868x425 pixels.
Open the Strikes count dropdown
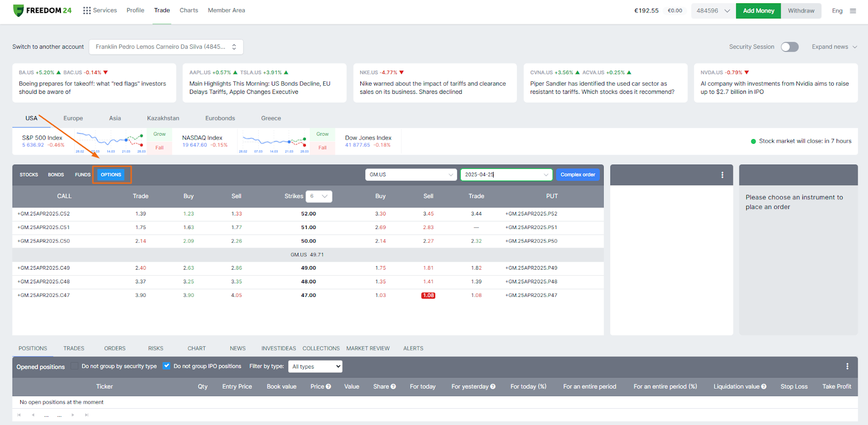click(x=319, y=196)
